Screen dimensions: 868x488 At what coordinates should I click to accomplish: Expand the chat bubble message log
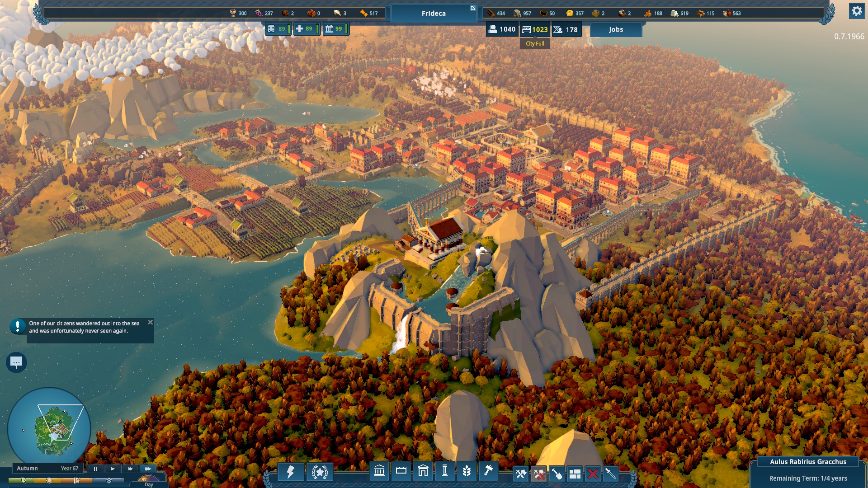[16, 362]
